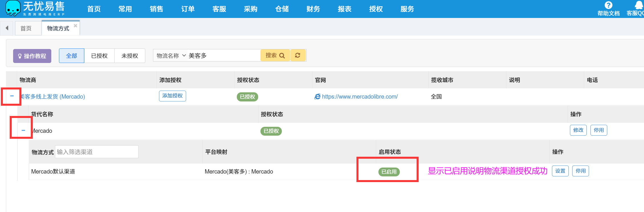This screenshot has height=212, width=644.
Task: Click the 平台映射 column header
Action: 216,152
